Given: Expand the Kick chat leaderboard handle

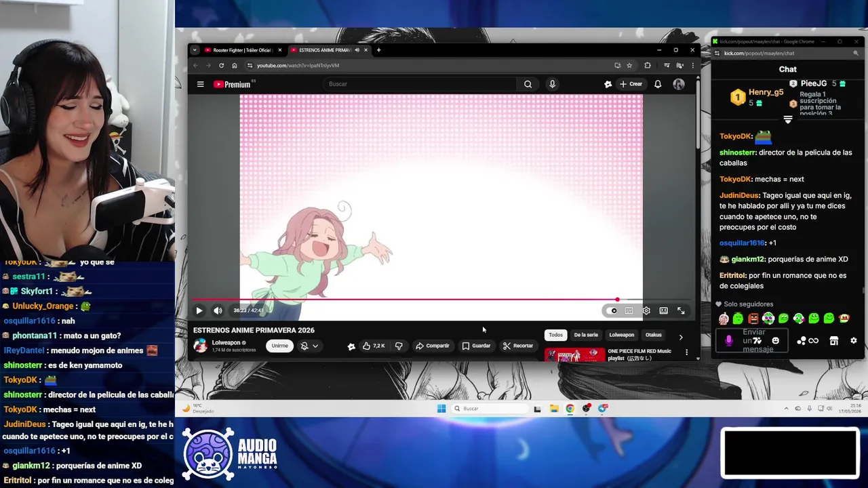Looking at the screenshot, I should coord(787,120).
